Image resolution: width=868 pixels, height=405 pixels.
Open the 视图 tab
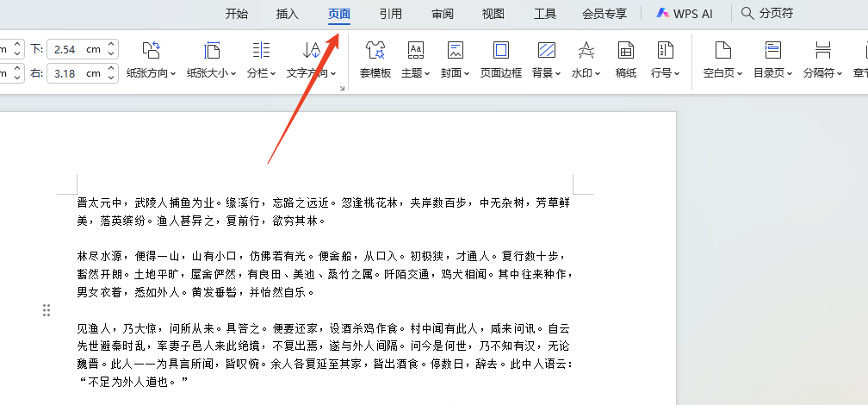pos(493,14)
